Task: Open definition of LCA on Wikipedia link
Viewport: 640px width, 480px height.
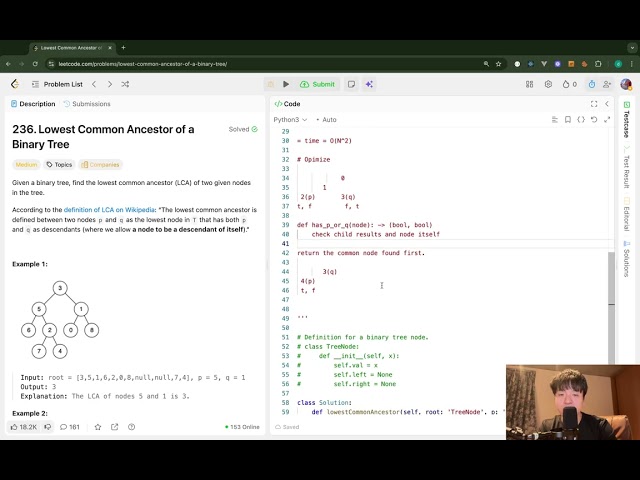Action: 109,210
